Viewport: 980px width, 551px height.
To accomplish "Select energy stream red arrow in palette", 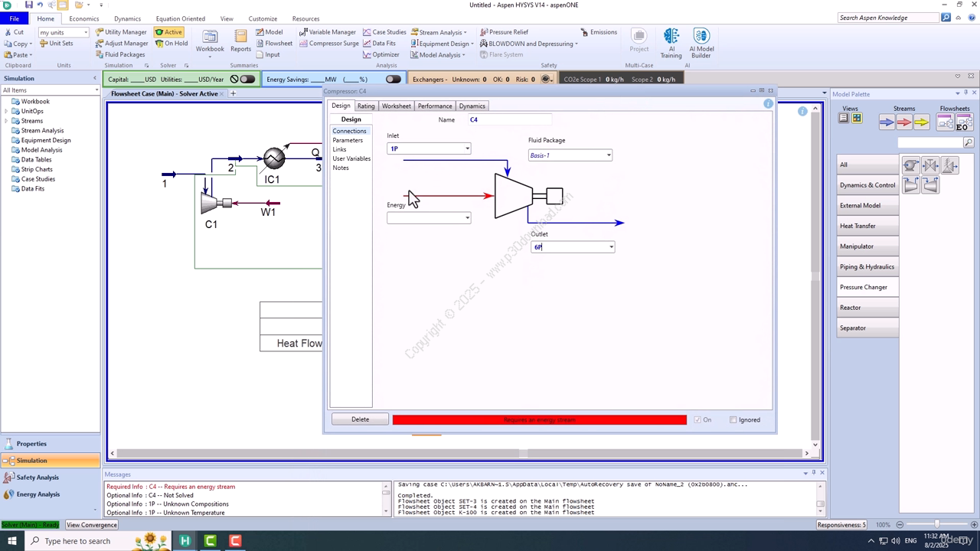I will click(904, 122).
